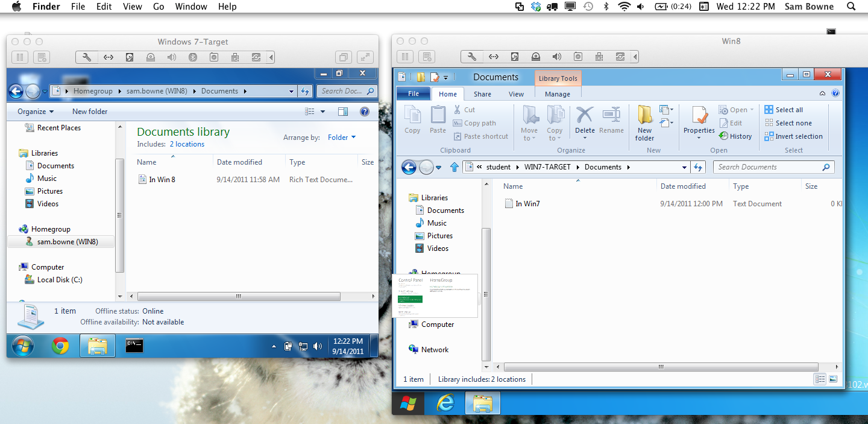Open Internet Explorer from Win8 taskbar
868x424 pixels.
point(445,403)
